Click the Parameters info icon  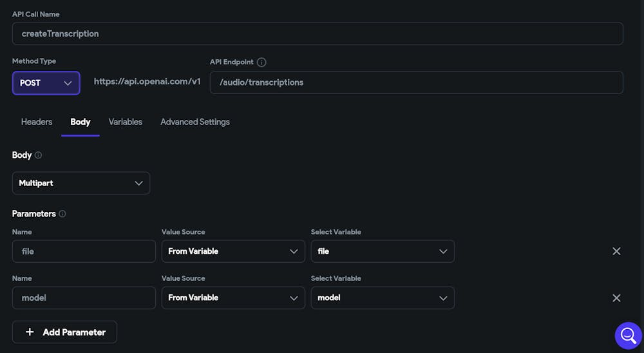[62, 214]
